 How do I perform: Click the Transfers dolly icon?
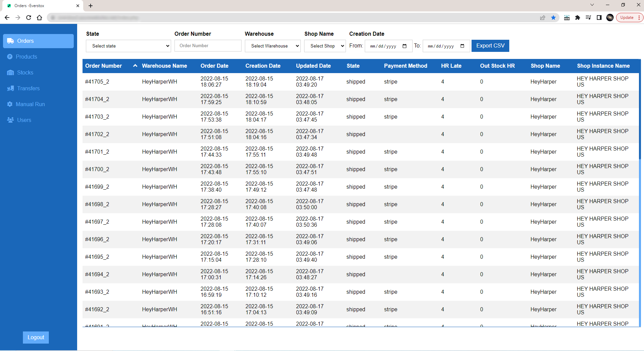10,89
